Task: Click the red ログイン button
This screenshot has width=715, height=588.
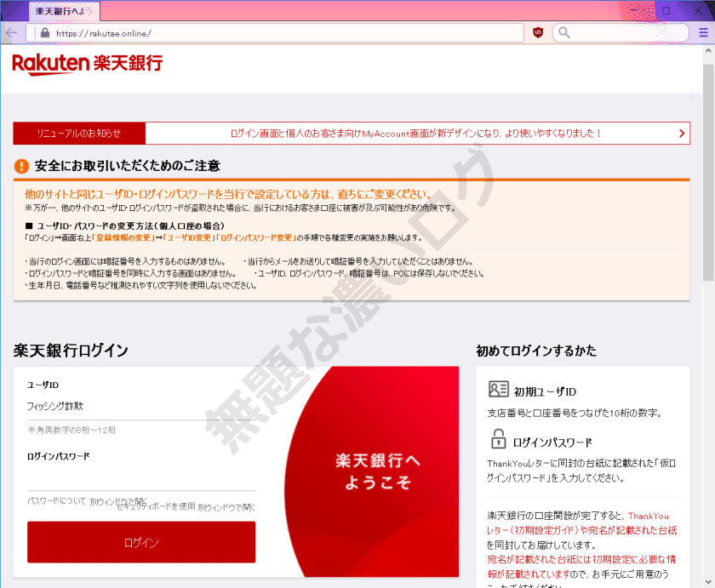Action: pyautogui.click(x=141, y=542)
